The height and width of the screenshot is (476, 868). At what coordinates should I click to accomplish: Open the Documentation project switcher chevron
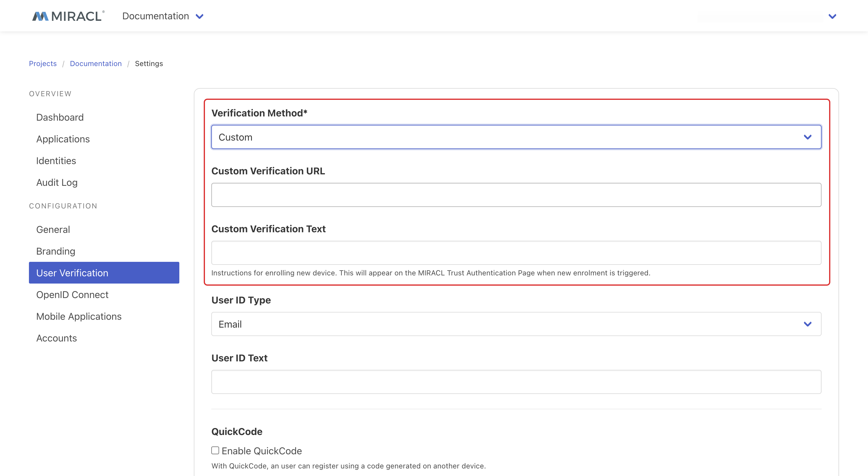[200, 16]
